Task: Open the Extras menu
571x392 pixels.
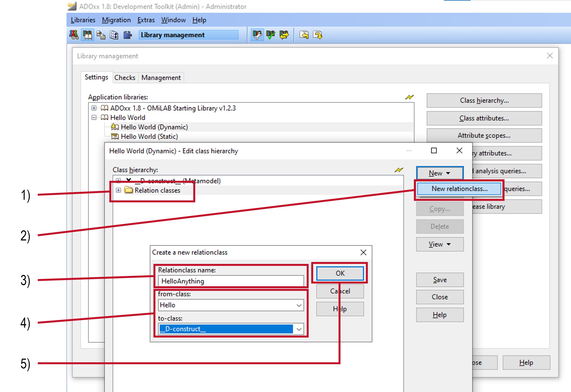Action: [x=146, y=20]
